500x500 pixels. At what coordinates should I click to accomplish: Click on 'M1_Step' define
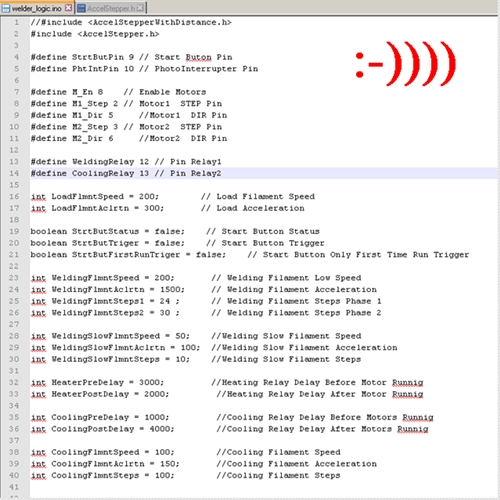[x=90, y=104]
